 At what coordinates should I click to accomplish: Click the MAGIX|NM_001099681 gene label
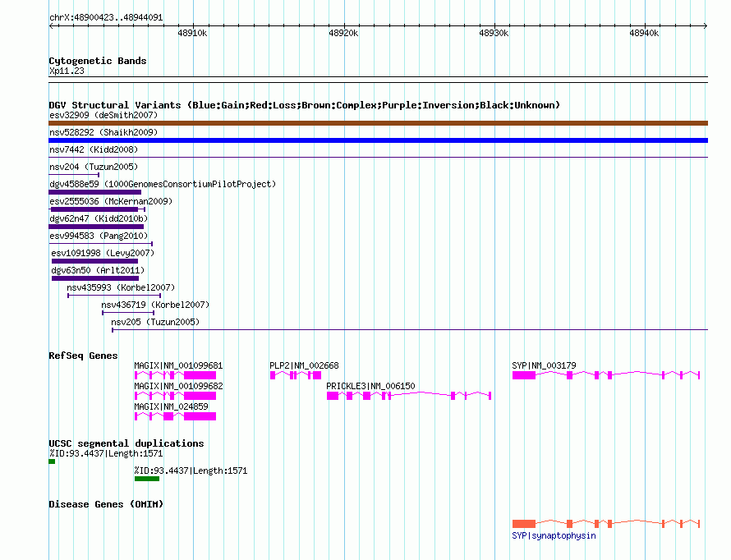(178, 365)
